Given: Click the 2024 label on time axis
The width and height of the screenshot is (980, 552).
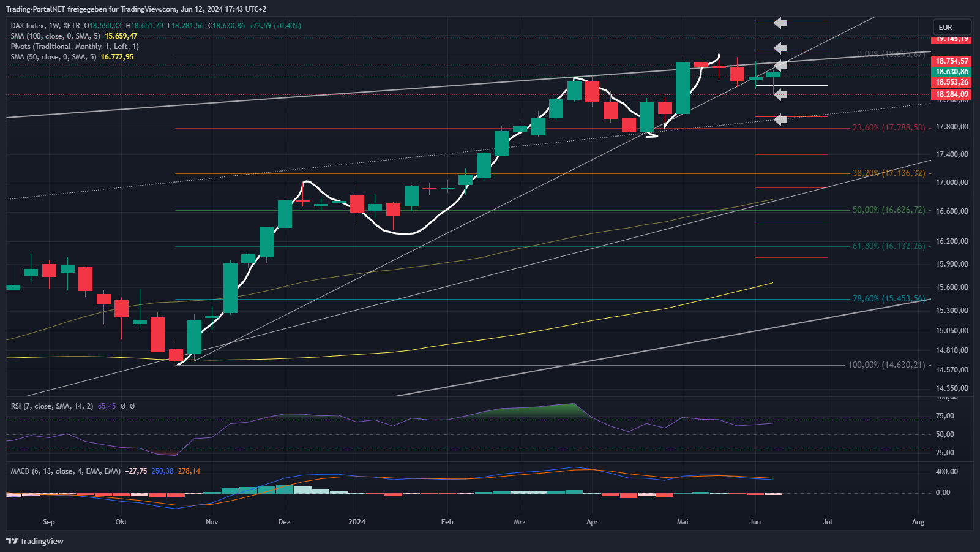Looking at the screenshot, I should click(x=357, y=522).
